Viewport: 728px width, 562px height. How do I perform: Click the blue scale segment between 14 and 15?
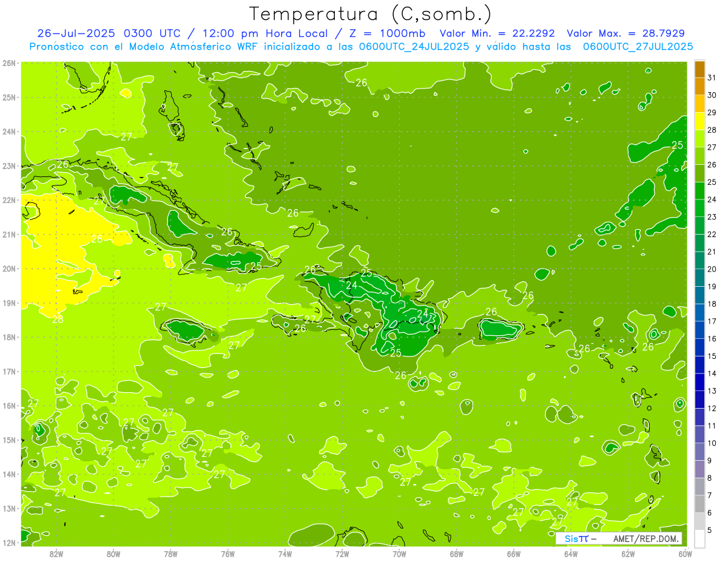pyautogui.click(x=699, y=365)
